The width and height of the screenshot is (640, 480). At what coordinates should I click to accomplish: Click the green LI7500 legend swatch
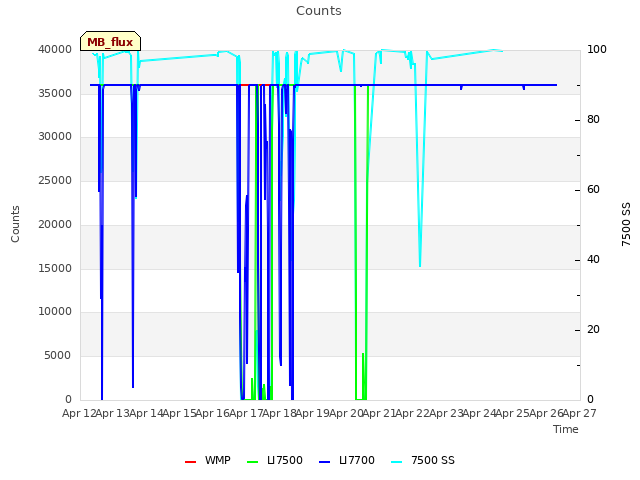(x=253, y=462)
